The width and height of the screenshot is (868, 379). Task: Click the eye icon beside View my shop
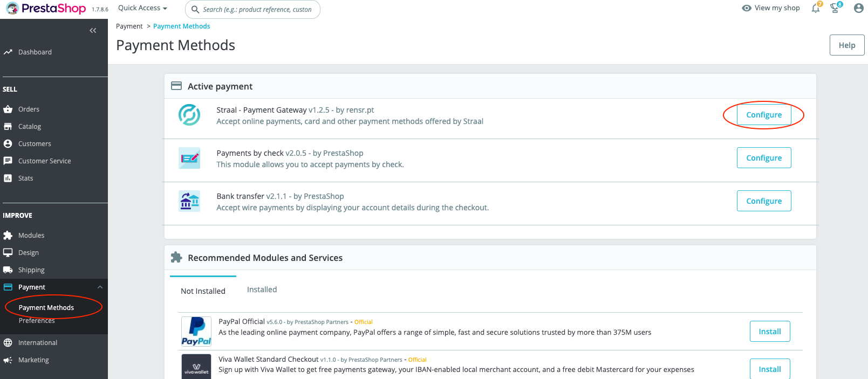[747, 8]
